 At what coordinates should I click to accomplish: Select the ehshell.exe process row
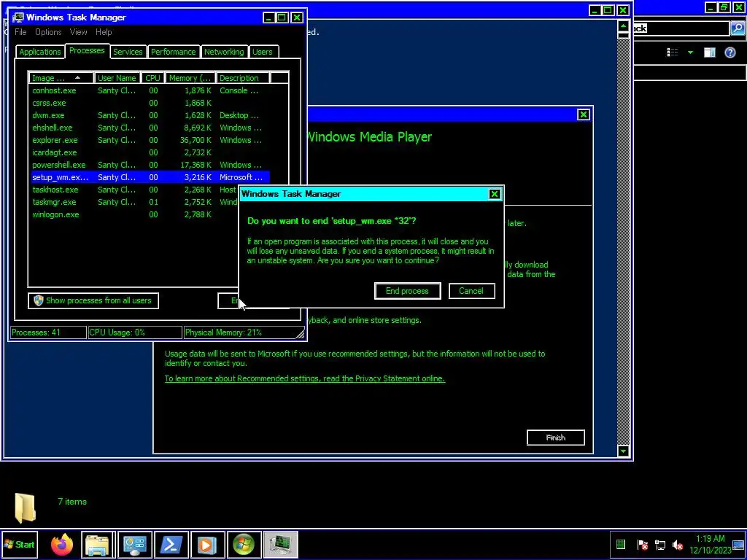pos(150,128)
